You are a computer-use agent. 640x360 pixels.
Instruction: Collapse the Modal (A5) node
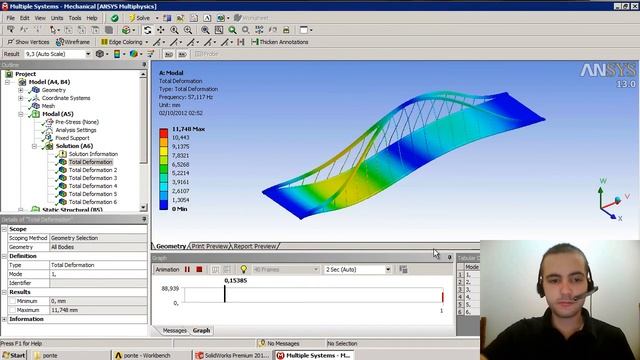tap(21, 114)
